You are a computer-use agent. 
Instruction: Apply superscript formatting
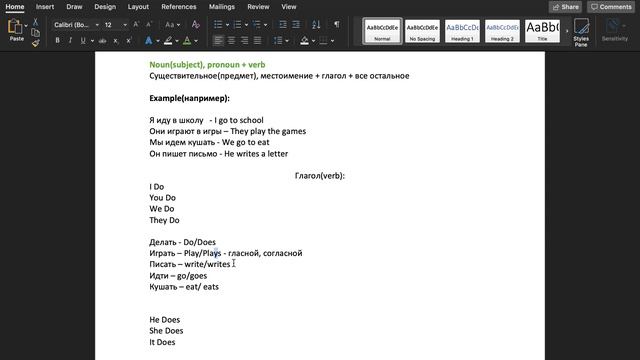pyautogui.click(x=129, y=41)
